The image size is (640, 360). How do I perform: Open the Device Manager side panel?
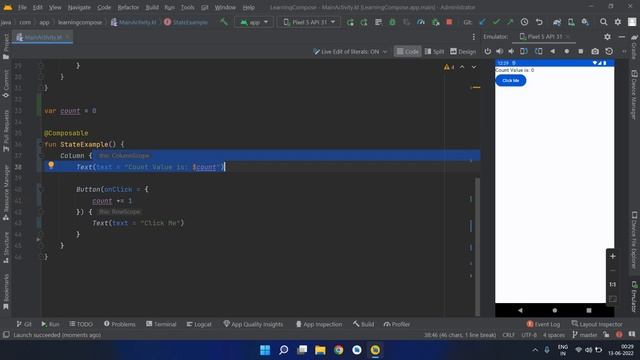tap(634, 94)
